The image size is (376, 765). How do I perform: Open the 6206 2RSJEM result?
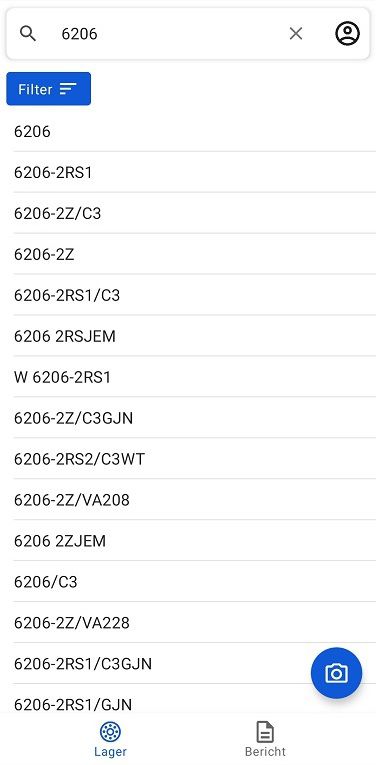(195, 336)
